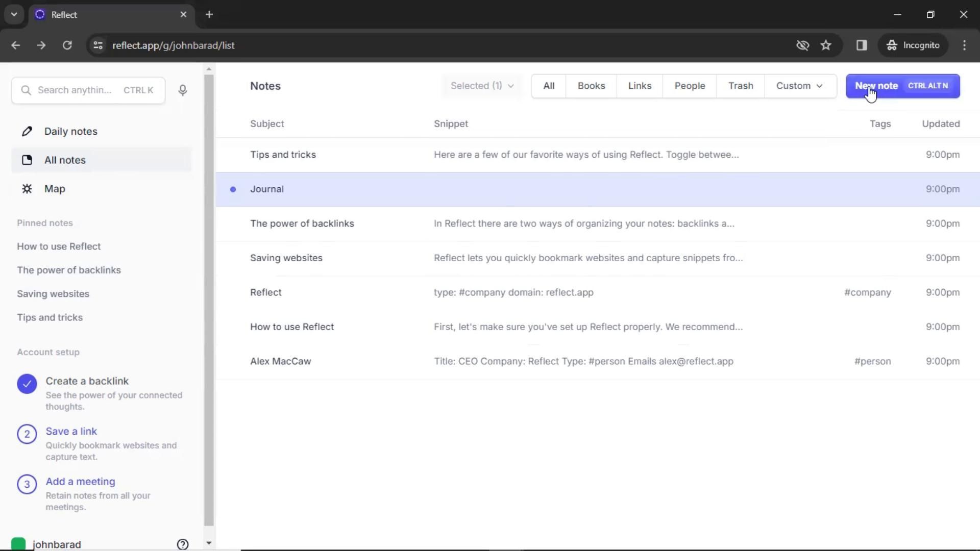The width and height of the screenshot is (980, 551).
Task: Switch to the Trash filter tab
Action: point(740,86)
